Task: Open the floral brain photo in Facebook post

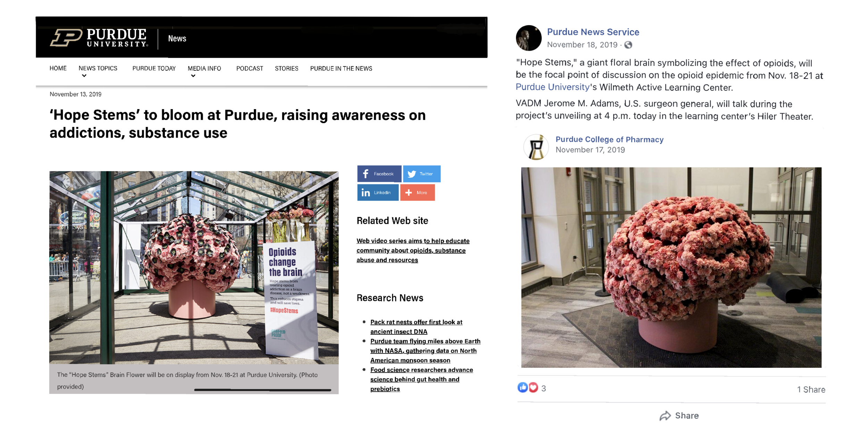Action: 671,267
